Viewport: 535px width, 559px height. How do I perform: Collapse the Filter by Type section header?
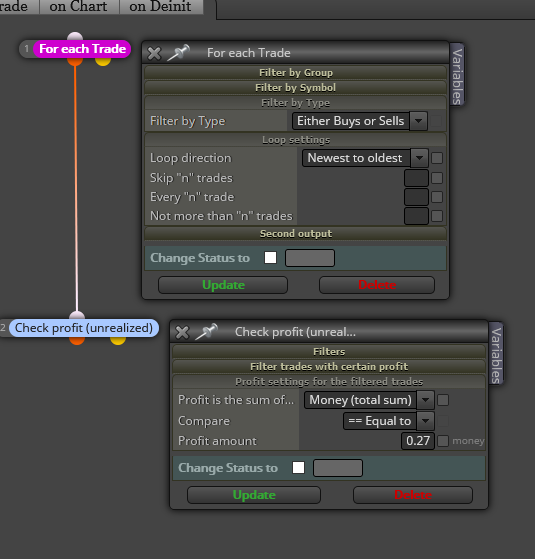(295, 103)
